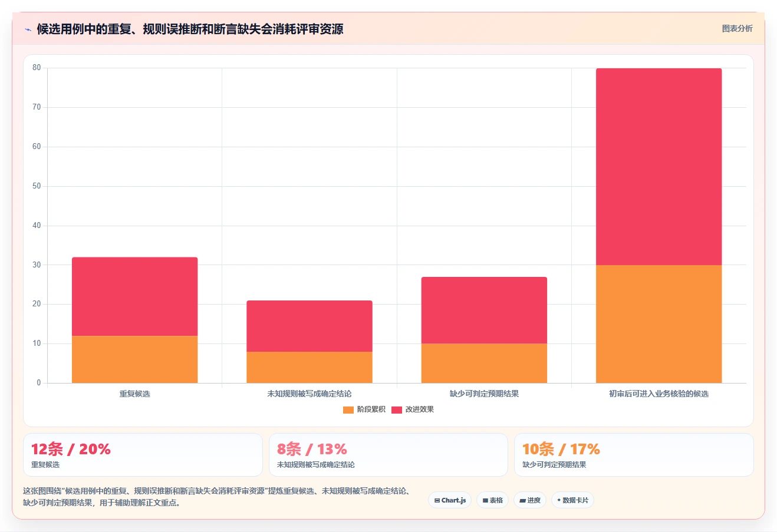Select the 表格 tag chip
This screenshot has height=532, width=777.
(493, 500)
